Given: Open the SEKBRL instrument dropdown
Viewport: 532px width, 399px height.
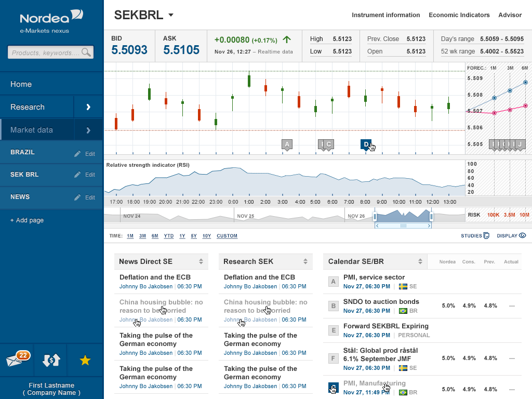Looking at the screenshot, I should 171,15.
